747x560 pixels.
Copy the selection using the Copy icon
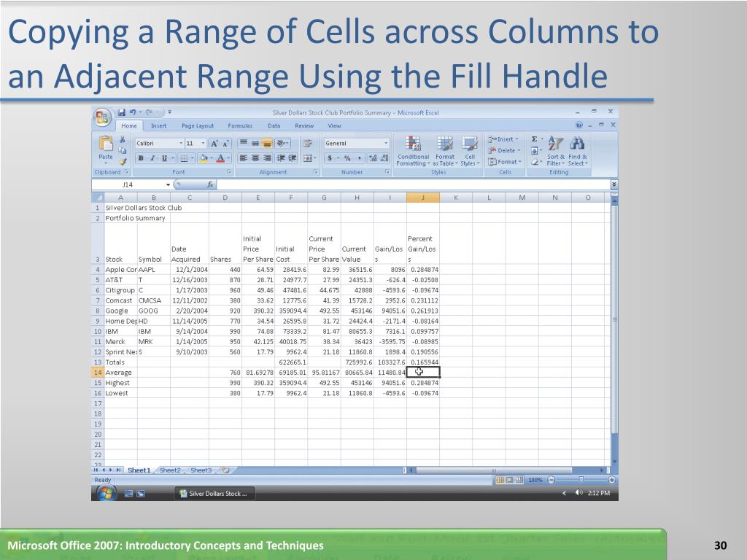coord(123,150)
